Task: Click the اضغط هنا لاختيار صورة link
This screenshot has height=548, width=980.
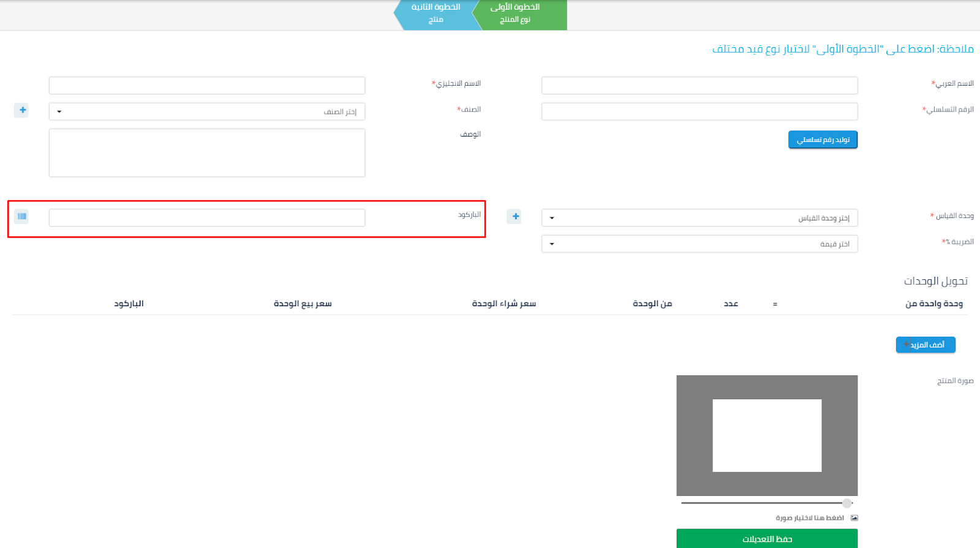Action: pyautogui.click(x=810, y=518)
